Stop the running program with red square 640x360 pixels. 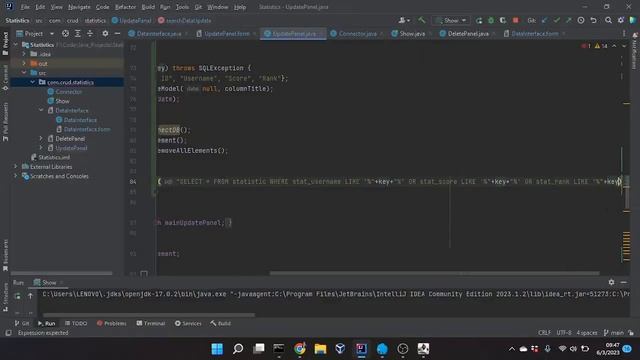[x=516, y=20]
